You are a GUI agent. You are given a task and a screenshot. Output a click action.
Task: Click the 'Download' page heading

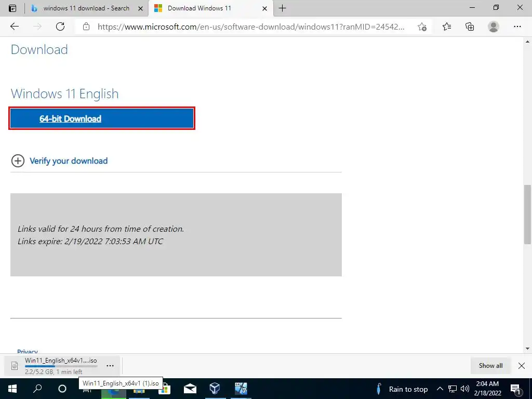tap(39, 49)
